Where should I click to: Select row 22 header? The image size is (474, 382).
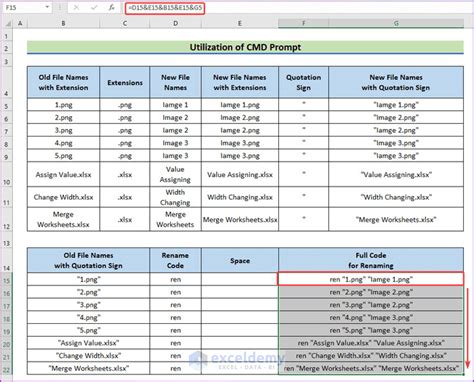click(6, 369)
